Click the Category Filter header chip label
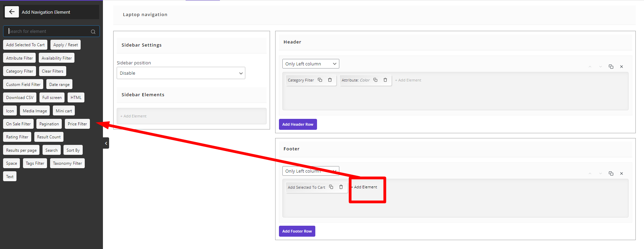The width and height of the screenshot is (644, 249). click(x=301, y=80)
